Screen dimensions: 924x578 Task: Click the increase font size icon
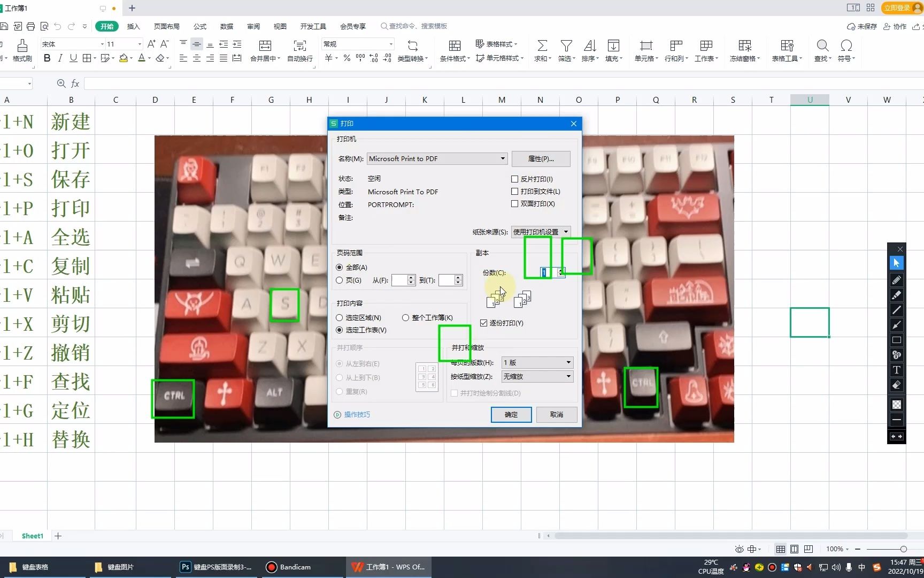pyautogui.click(x=151, y=44)
